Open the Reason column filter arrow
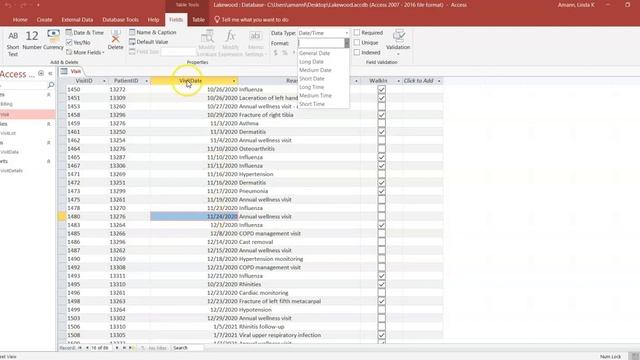The height and width of the screenshot is (360, 640). (356, 81)
